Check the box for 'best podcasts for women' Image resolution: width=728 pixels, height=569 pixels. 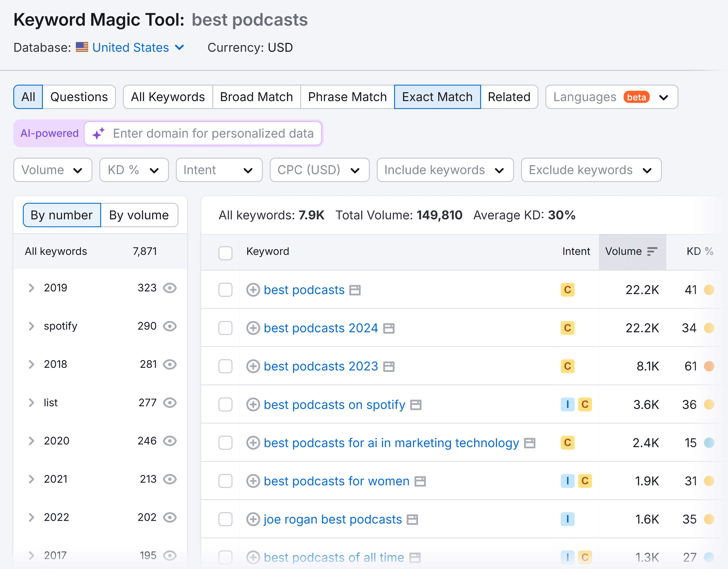[225, 481]
